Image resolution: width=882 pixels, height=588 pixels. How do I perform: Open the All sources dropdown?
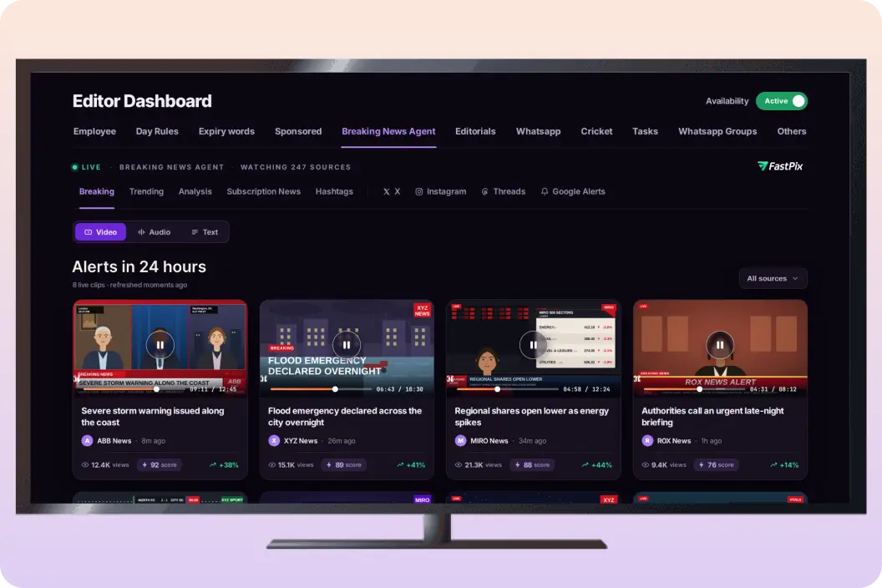pos(773,278)
